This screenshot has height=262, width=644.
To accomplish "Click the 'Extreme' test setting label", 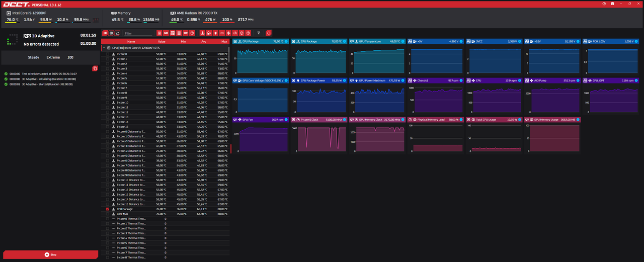I will (x=53, y=57).
